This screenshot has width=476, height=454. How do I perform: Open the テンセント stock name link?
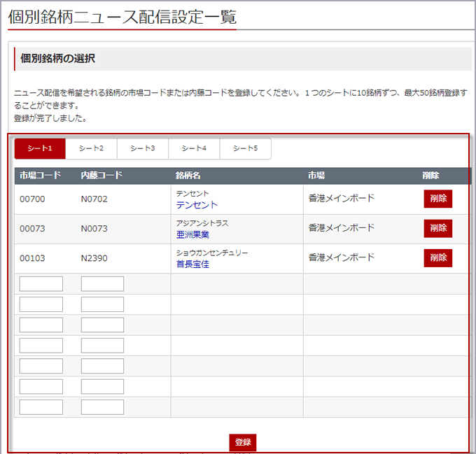point(197,205)
